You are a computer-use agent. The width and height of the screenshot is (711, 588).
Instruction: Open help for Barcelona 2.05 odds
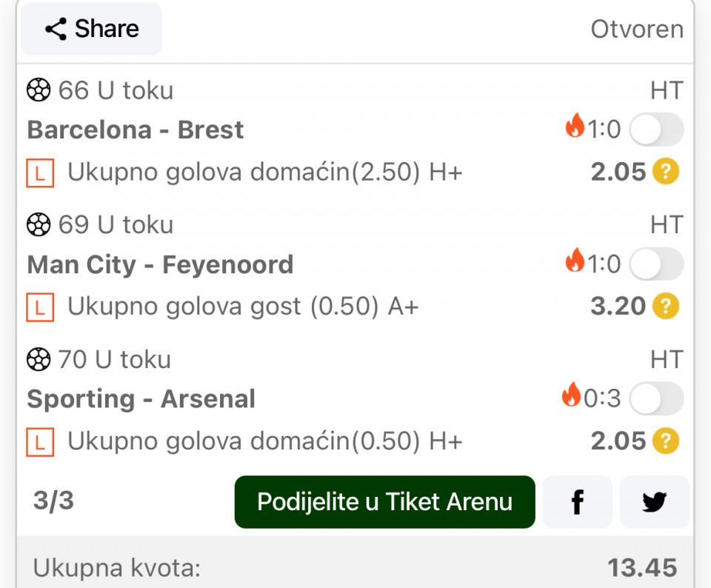pyautogui.click(x=666, y=173)
